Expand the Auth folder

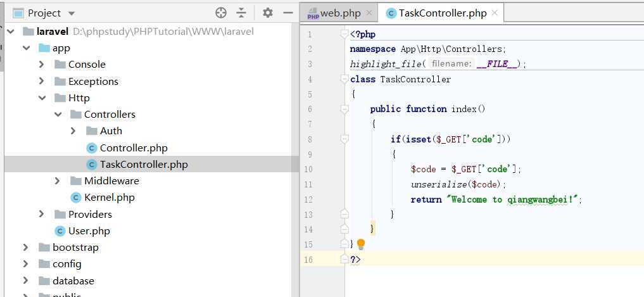click(x=73, y=130)
